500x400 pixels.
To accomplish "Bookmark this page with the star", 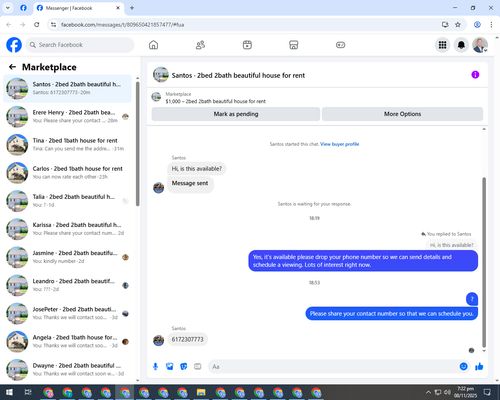I will 458,25.
